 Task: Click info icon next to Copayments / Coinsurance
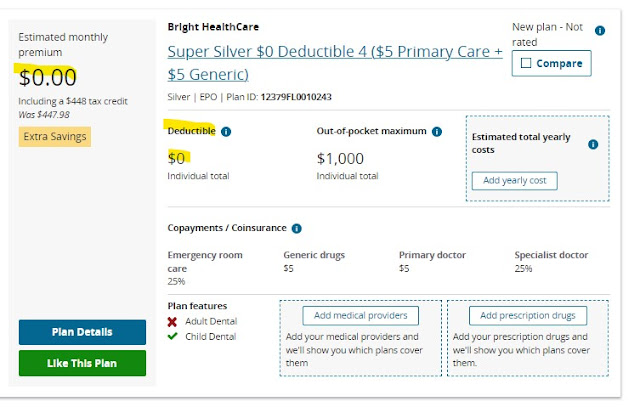297,228
